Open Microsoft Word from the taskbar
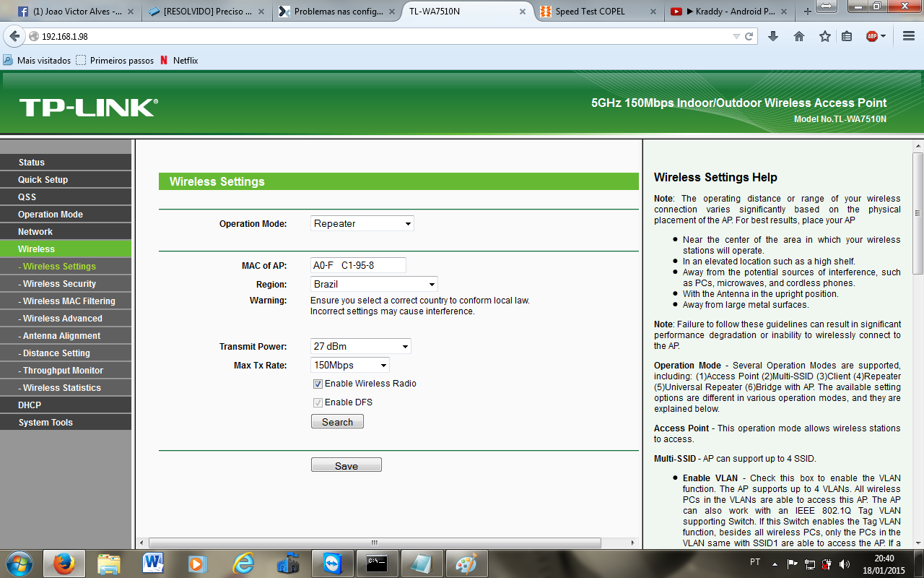 point(154,564)
